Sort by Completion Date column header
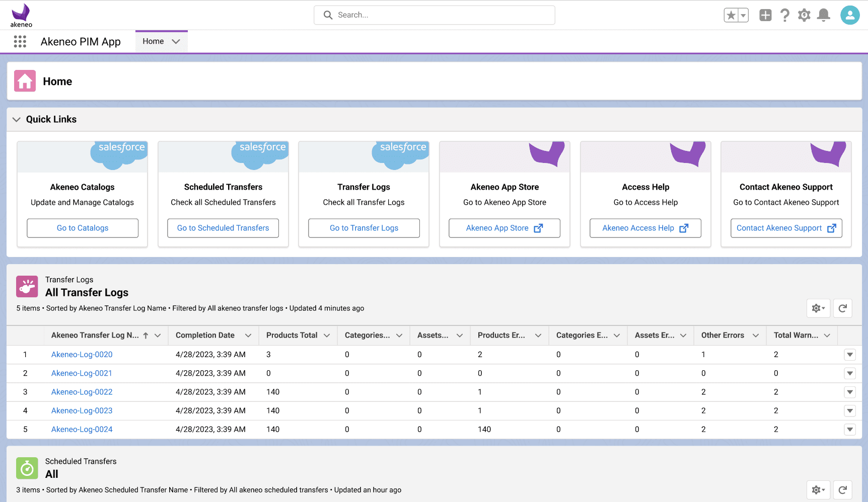 tap(205, 335)
